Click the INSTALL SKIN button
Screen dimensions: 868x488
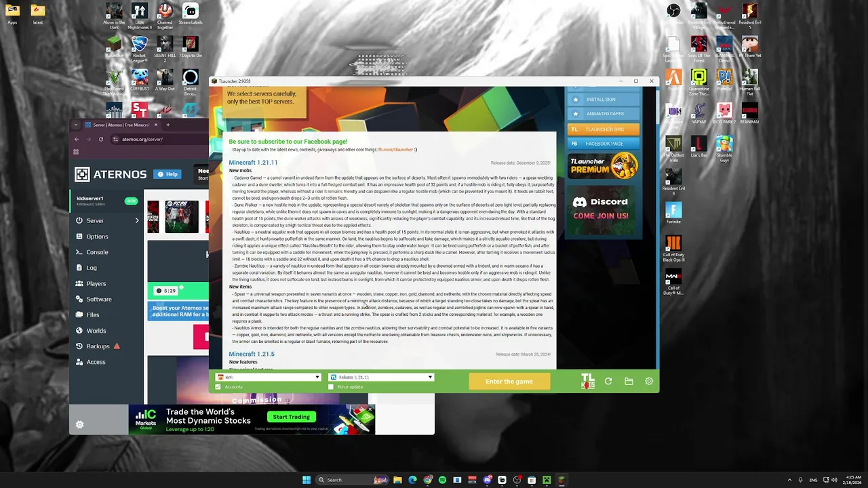pyautogui.click(x=603, y=100)
